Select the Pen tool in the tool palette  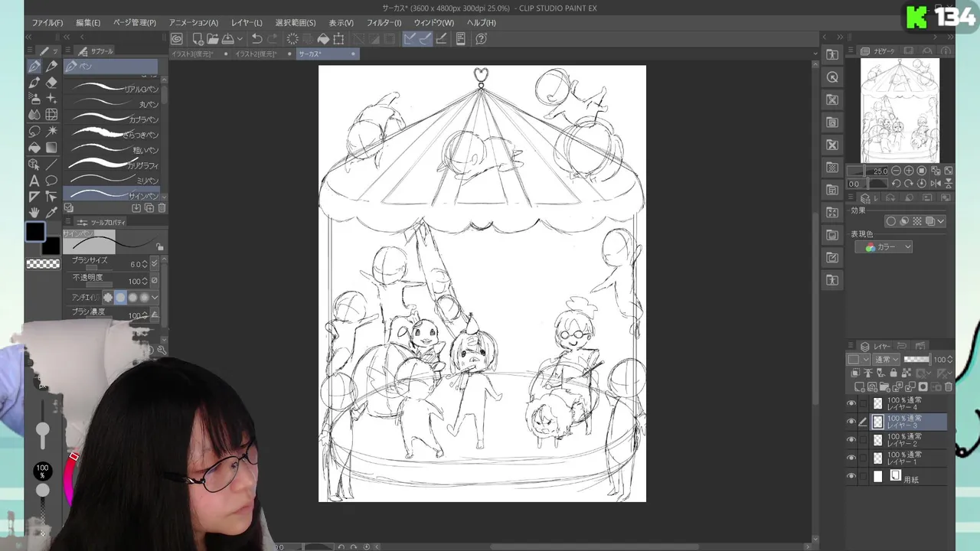pyautogui.click(x=34, y=67)
